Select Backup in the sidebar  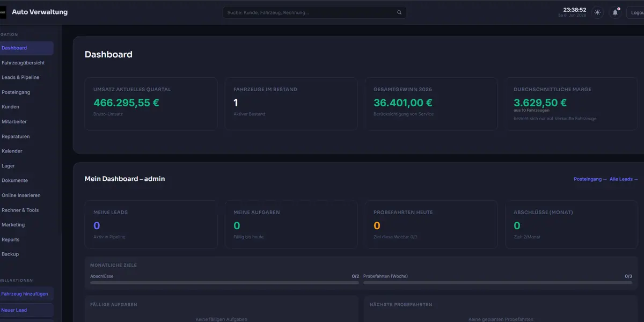pyautogui.click(x=26, y=254)
